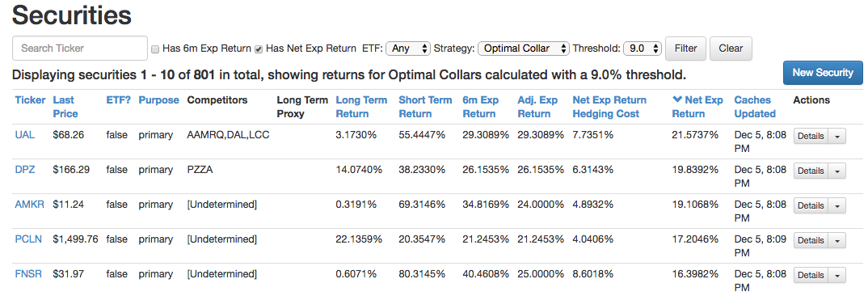Click Details button for PCLN row
This screenshot has height=296, width=868.
pos(811,240)
